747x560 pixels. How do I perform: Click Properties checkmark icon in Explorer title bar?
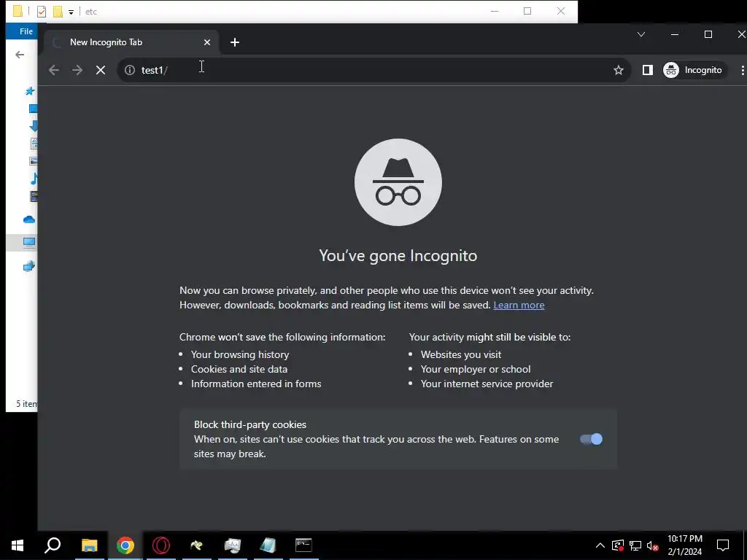pyautogui.click(x=42, y=12)
